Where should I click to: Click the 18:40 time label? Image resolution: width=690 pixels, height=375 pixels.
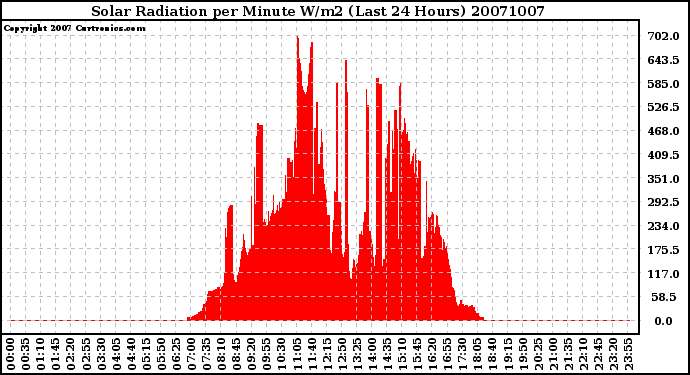(493, 355)
